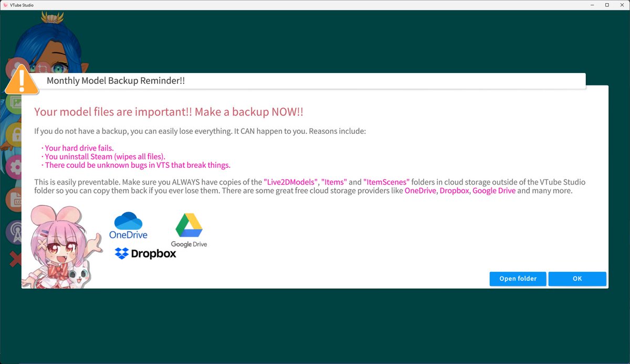Screen dimensions: 630x364
Task: Click the Google Drive logo
Action: [189, 230]
